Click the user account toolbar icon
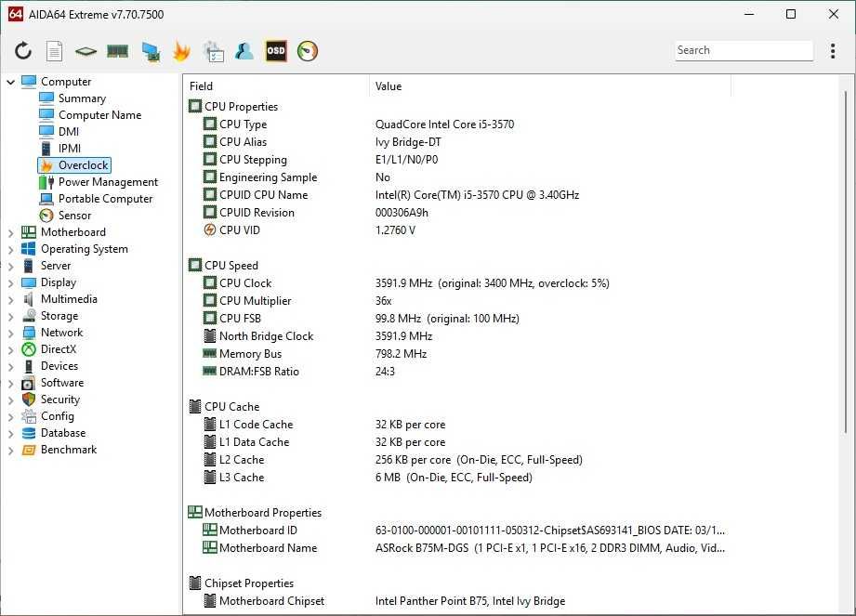The width and height of the screenshot is (856, 616). 244,51
